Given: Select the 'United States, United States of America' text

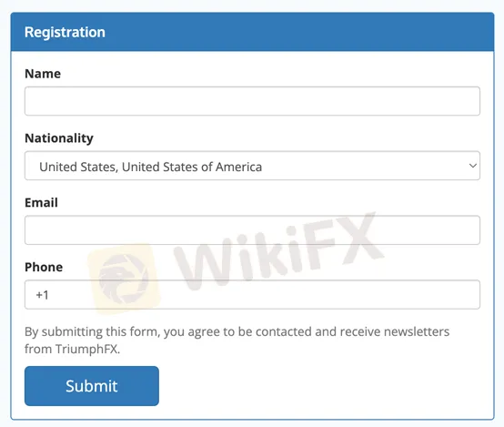Looking at the screenshot, I should [150, 167].
